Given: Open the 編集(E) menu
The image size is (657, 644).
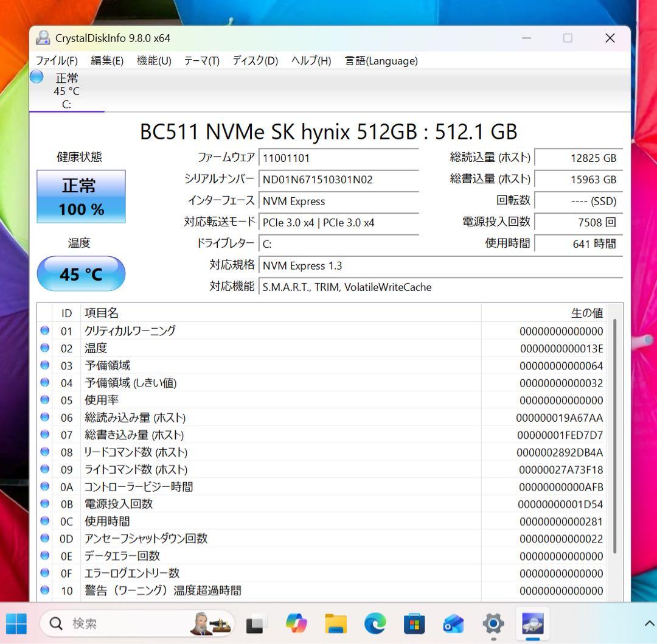Looking at the screenshot, I should coord(107,61).
